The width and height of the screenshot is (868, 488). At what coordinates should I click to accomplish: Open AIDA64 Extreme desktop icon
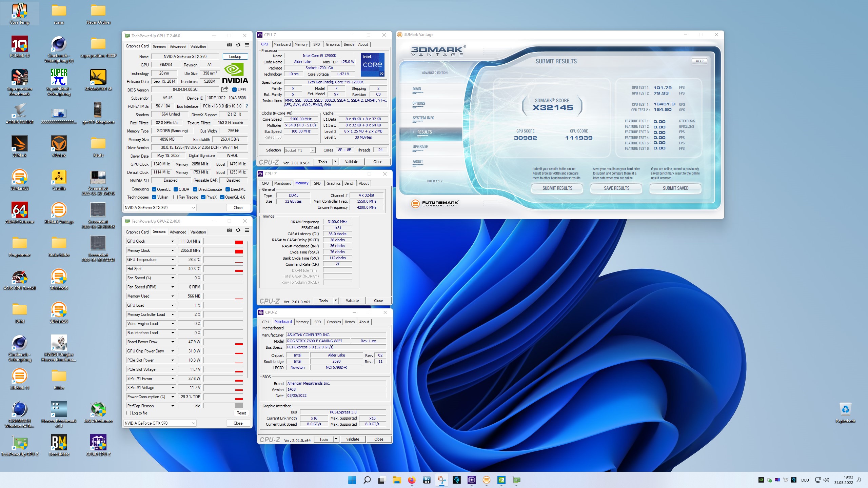pyautogui.click(x=20, y=213)
